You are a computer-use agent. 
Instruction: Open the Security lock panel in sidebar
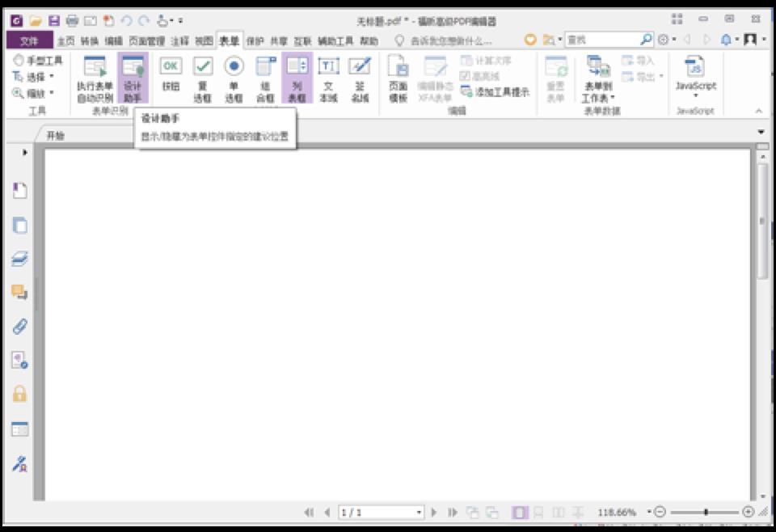19,394
